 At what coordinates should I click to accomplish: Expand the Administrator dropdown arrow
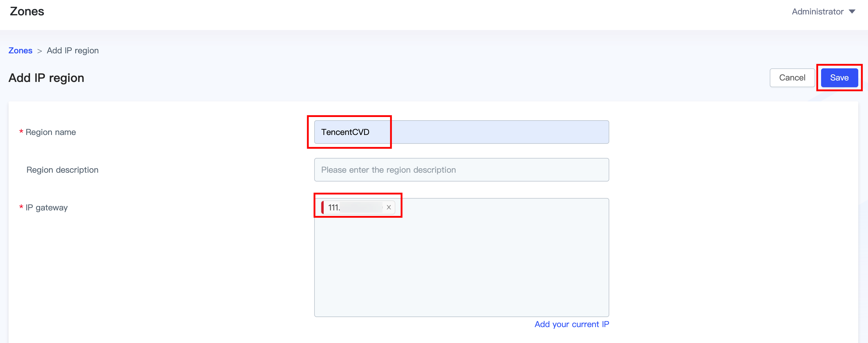pos(852,11)
